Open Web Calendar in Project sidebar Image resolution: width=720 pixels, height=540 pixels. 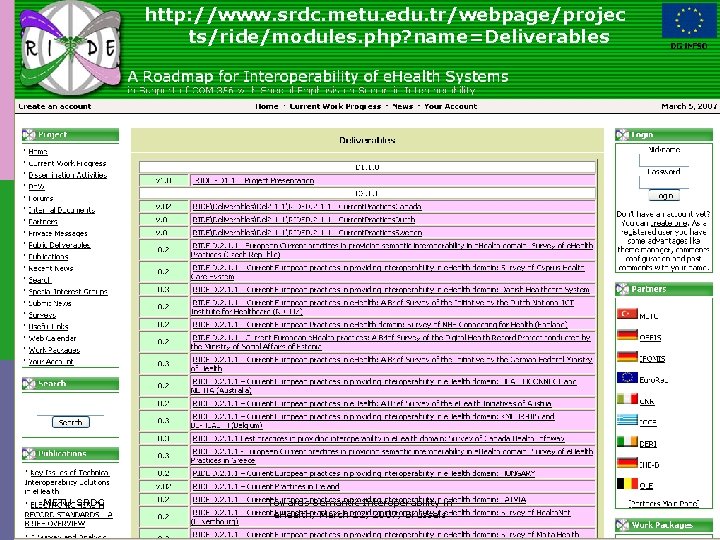click(52, 338)
